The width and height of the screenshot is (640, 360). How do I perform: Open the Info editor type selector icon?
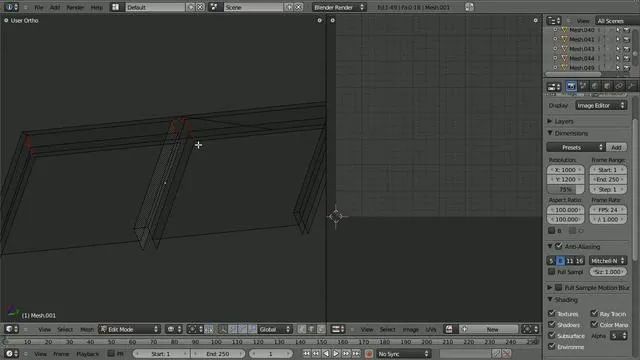tap(11, 7)
